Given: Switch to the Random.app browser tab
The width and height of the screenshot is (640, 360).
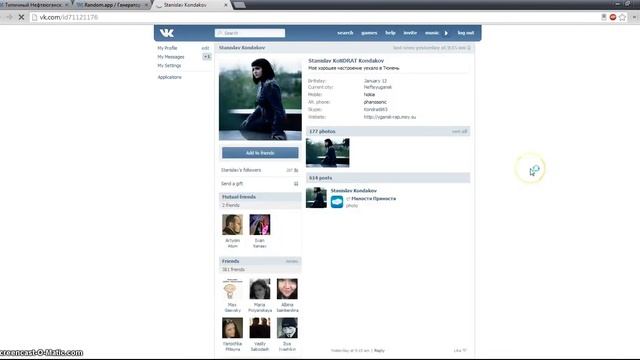Looking at the screenshot, I should (x=111, y=5).
